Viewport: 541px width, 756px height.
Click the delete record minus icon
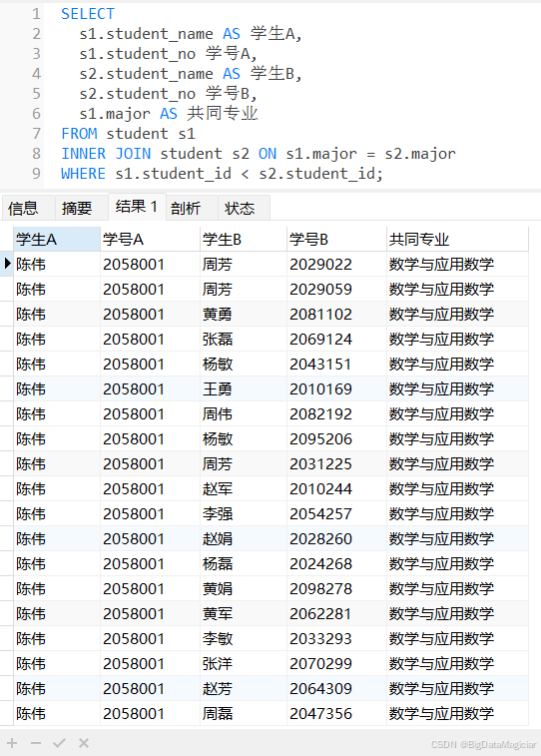tap(36, 743)
